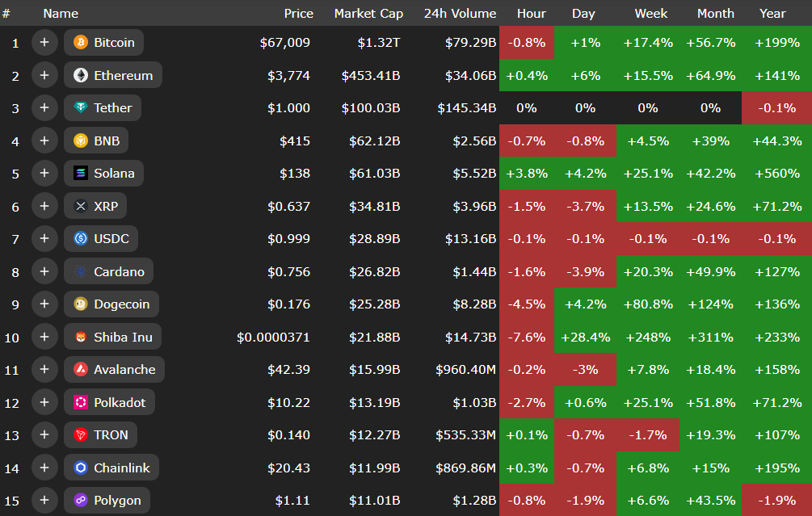Click the Chainlink logo icon

point(81,468)
